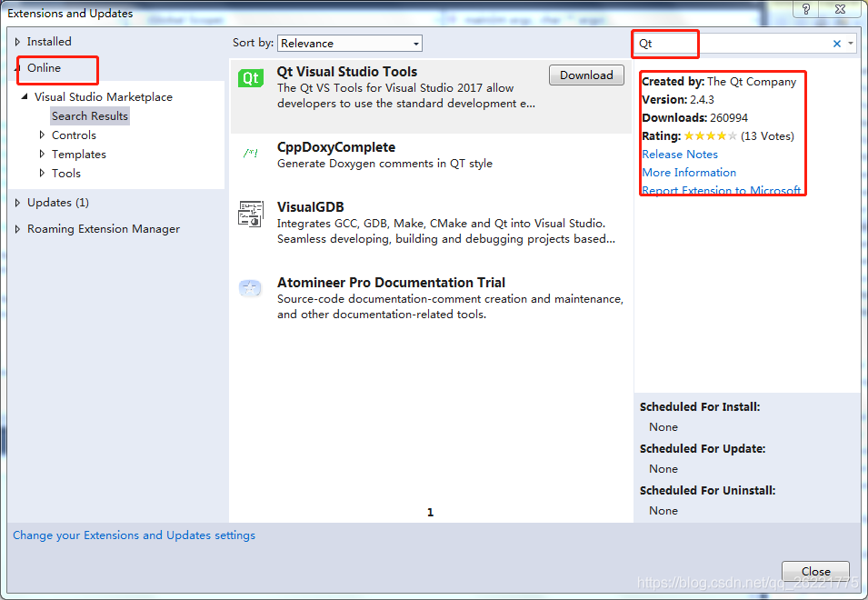Click the Qt Visual Studio Tools green icon

251,78
